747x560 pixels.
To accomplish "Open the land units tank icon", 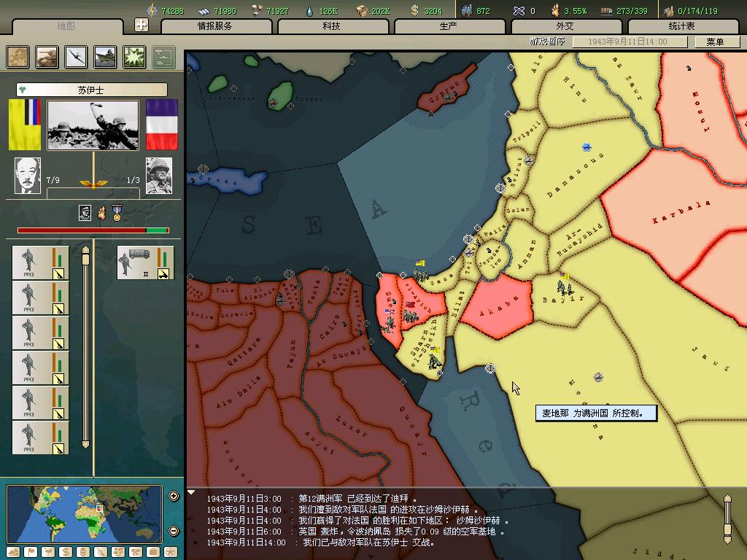I will click(x=47, y=57).
